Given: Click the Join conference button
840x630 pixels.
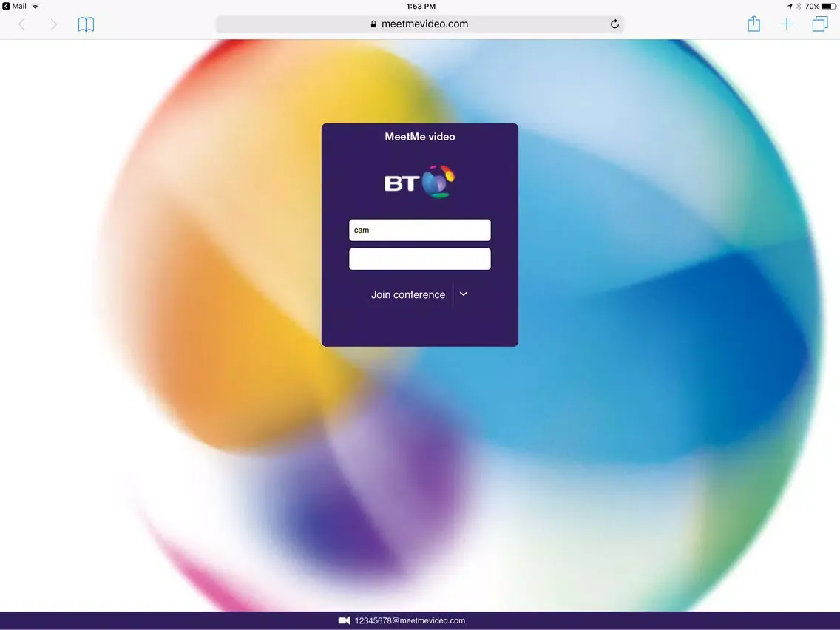Looking at the screenshot, I should tap(407, 294).
